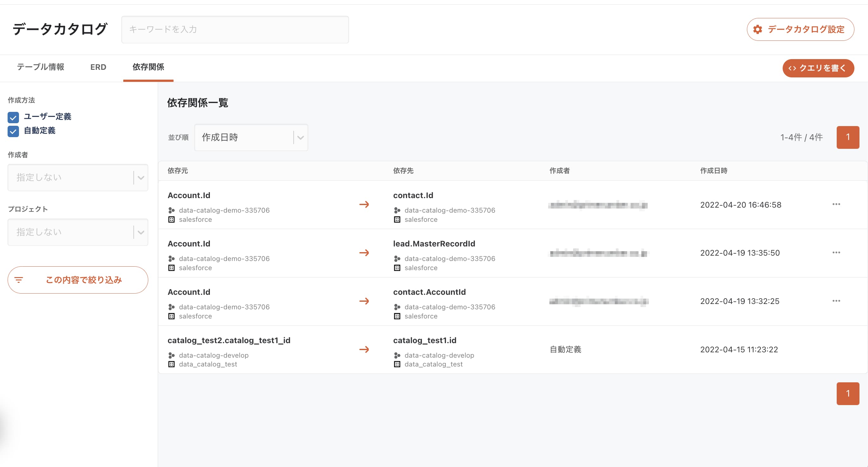Image resolution: width=868 pixels, height=467 pixels.
Task: Click arrow icon in the catalog_test1.id row
Action: (x=364, y=349)
